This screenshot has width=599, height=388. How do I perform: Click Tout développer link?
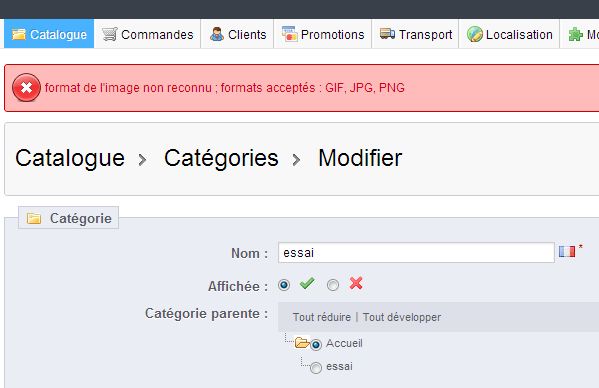(402, 317)
